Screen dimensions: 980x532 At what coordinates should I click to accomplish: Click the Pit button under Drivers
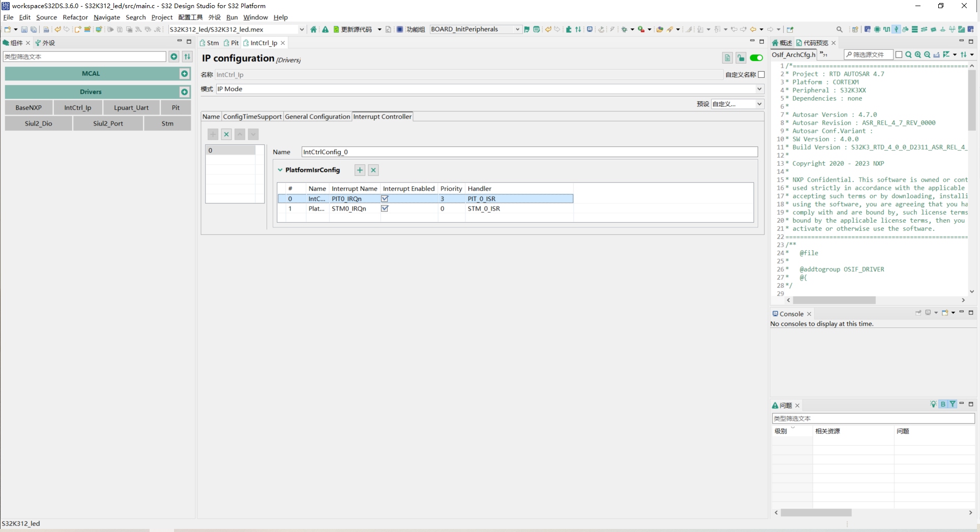tap(176, 107)
